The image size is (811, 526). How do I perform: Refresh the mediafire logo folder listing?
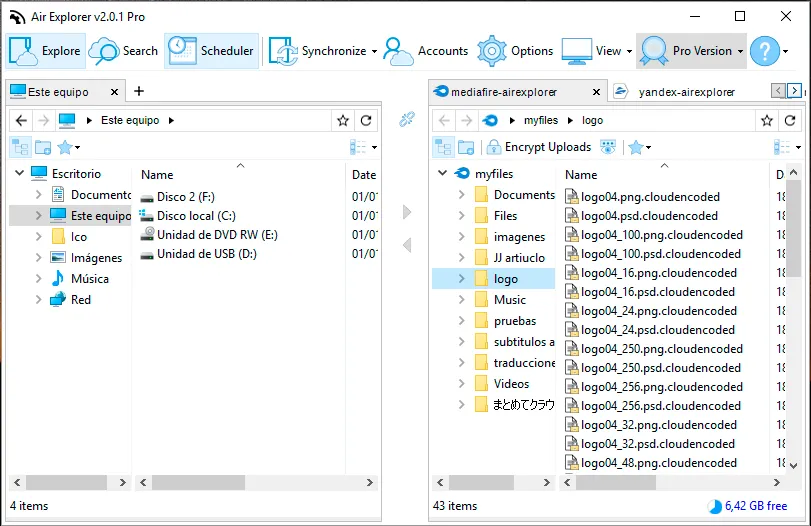pyautogui.click(x=790, y=121)
